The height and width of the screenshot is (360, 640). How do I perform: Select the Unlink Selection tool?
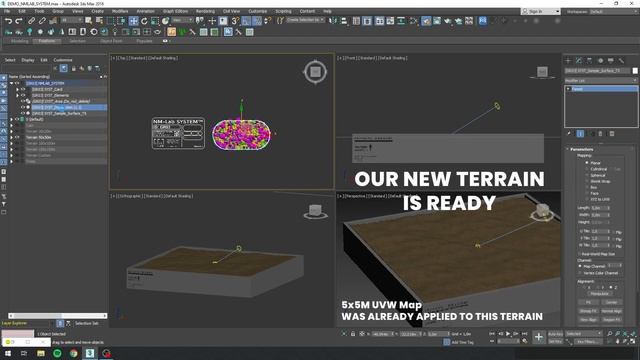[x=42, y=21]
